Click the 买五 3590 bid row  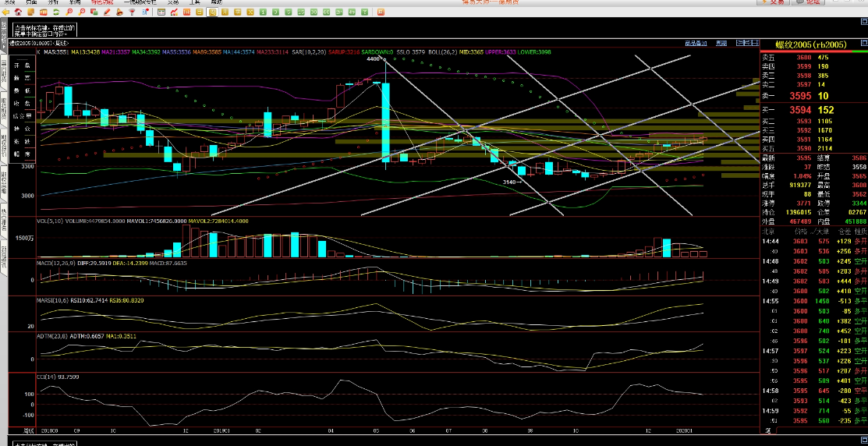pyautogui.click(x=813, y=148)
